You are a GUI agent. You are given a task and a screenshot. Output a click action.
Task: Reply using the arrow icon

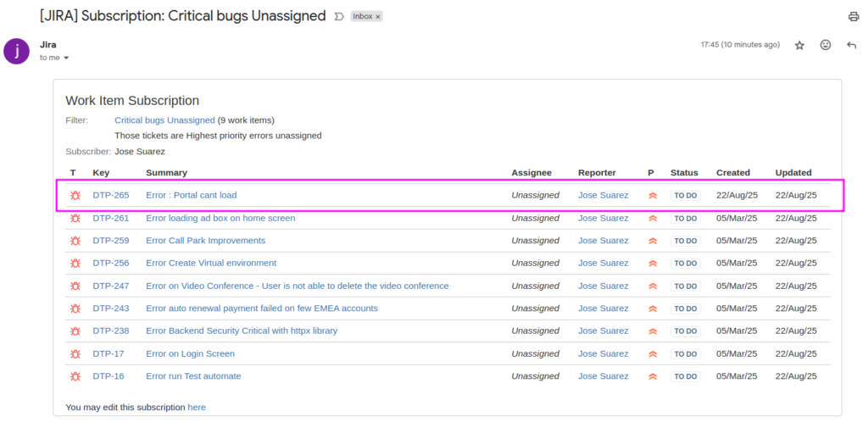pos(852,45)
